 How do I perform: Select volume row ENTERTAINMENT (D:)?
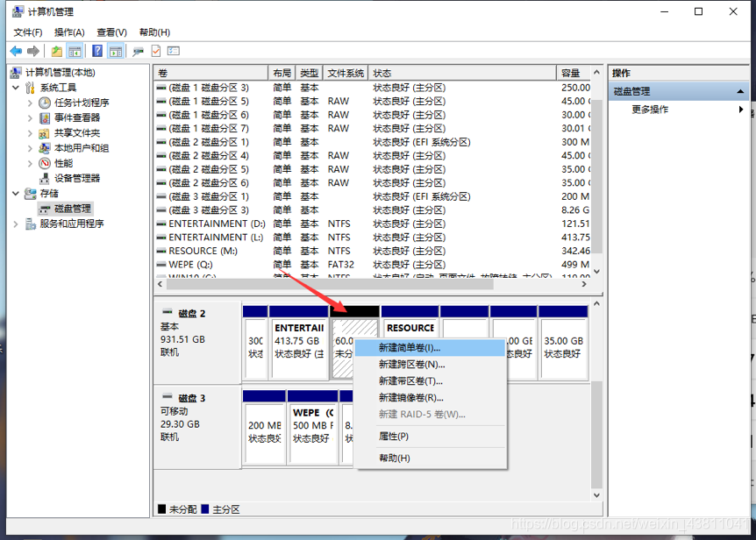click(373, 224)
